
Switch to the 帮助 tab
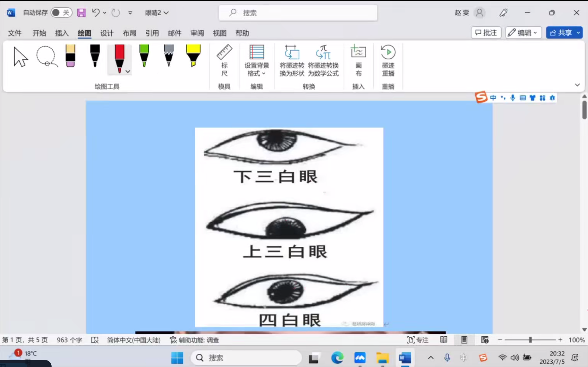coord(242,33)
